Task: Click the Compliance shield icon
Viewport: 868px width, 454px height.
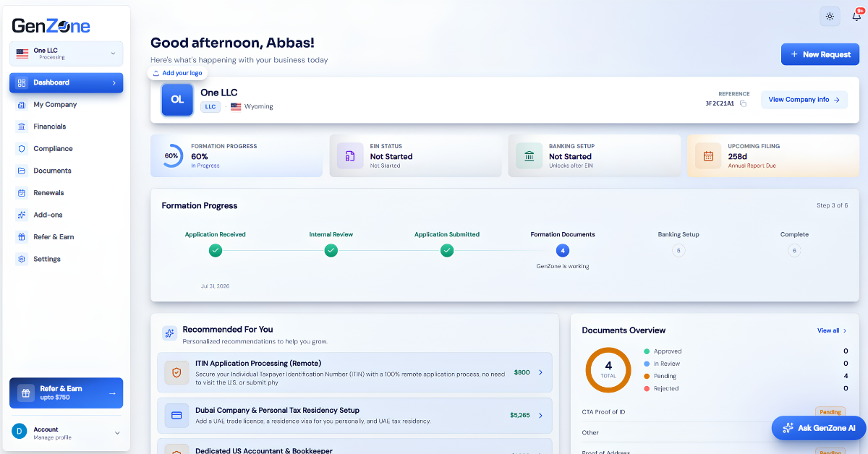Action: click(22, 149)
